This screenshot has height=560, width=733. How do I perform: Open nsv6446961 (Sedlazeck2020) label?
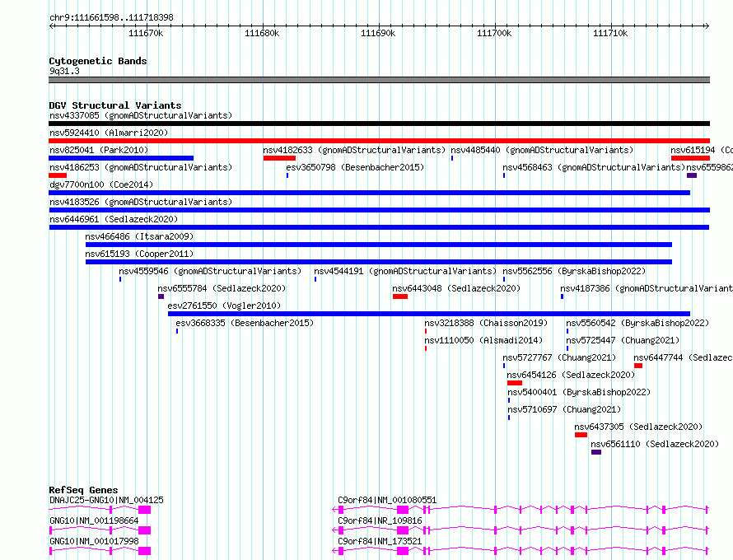pos(114,219)
